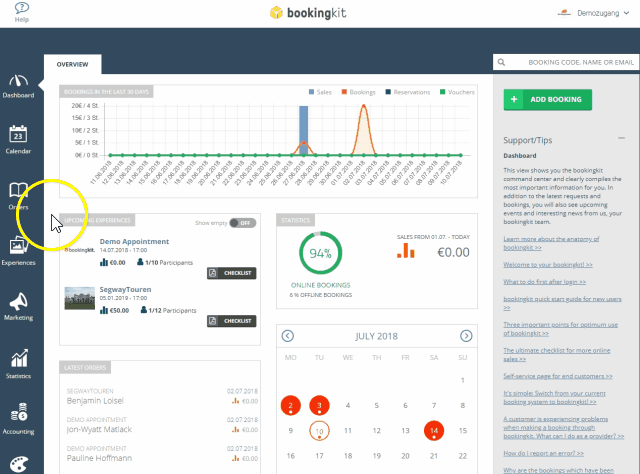640x474 pixels.
Task: Click the search magnifier icon
Action: (x=501, y=62)
